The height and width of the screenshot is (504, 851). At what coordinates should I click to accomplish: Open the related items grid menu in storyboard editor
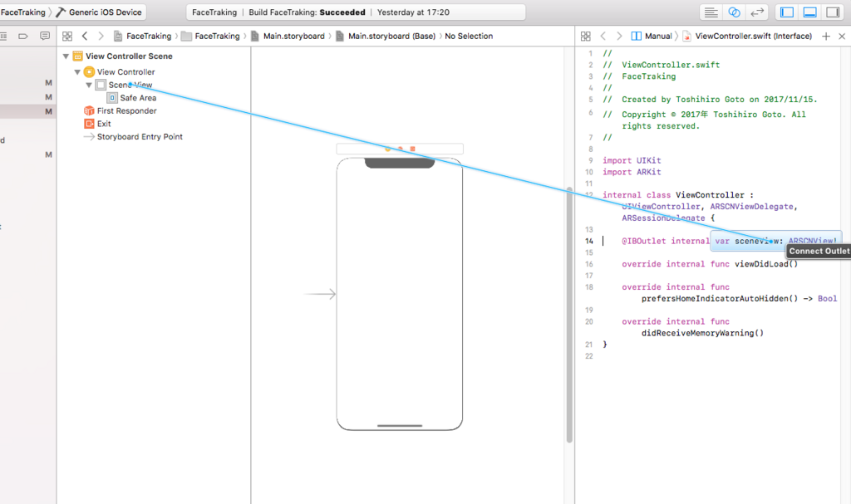67,36
